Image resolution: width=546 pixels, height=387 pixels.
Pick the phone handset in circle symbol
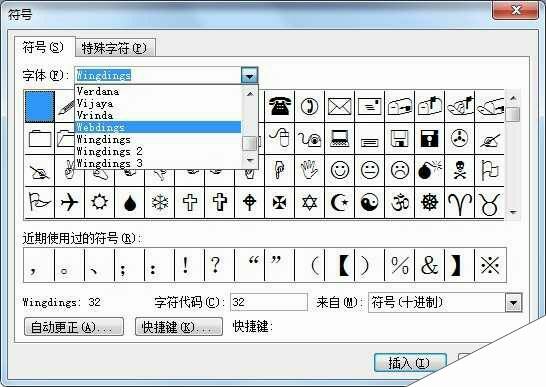point(310,106)
